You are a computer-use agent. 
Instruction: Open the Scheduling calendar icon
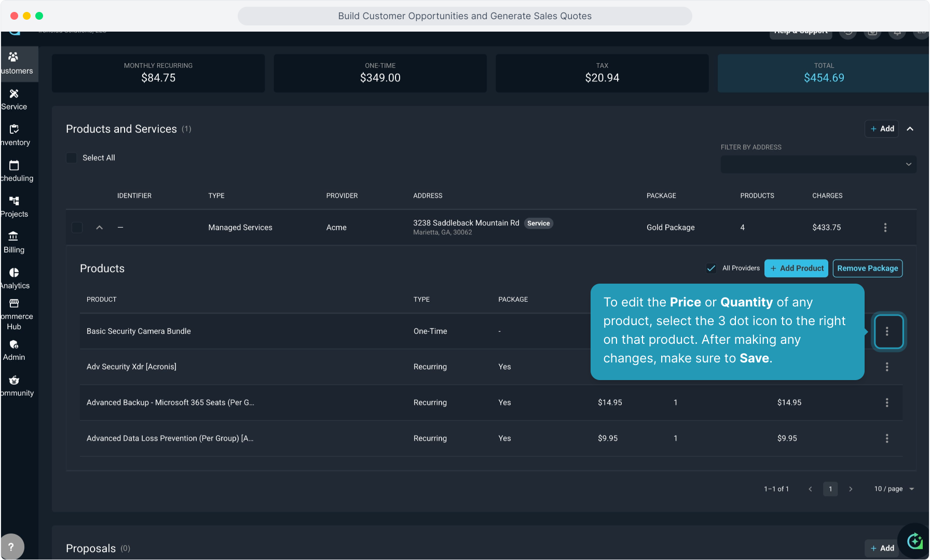14,166
